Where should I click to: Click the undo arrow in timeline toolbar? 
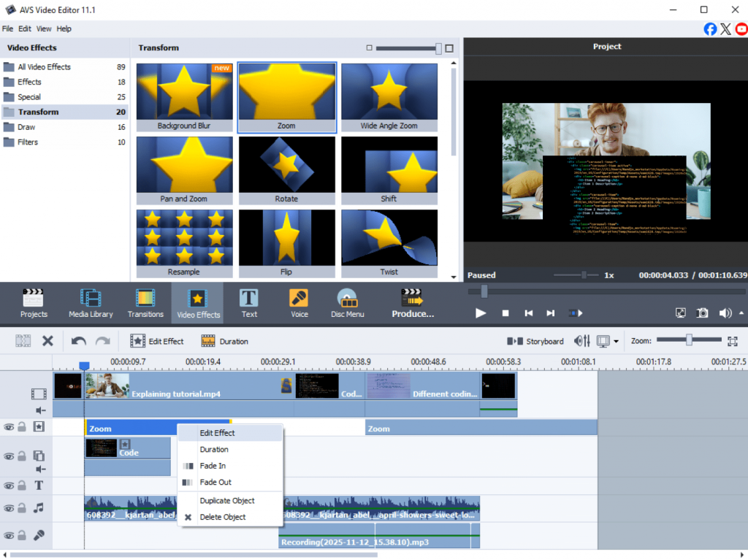[x=78, y=341]
